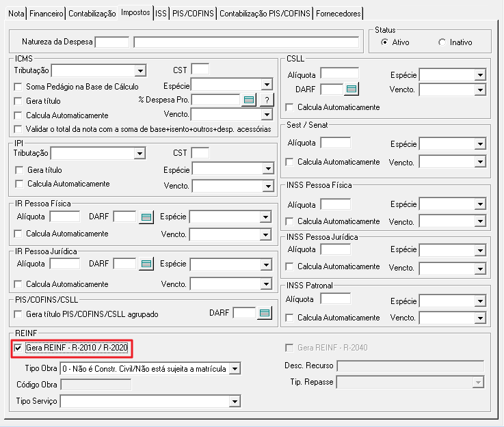Switch to the Nota tab
The height and width of the screenshot is (427, 504).
click(x=16, y=14)
